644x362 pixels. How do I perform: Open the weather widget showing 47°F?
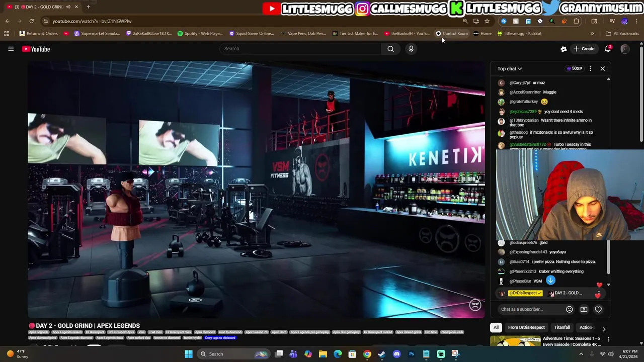point(18,354)
